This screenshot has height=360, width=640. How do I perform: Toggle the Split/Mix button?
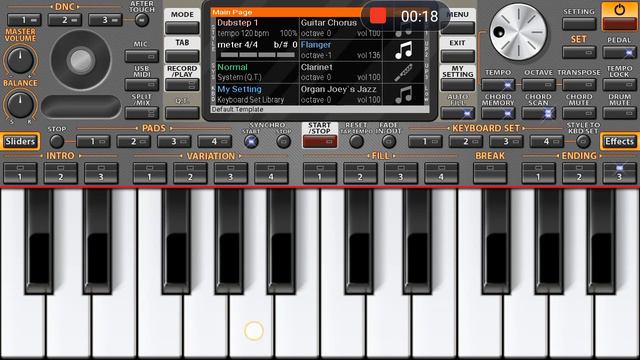click(x=142, y=113)
